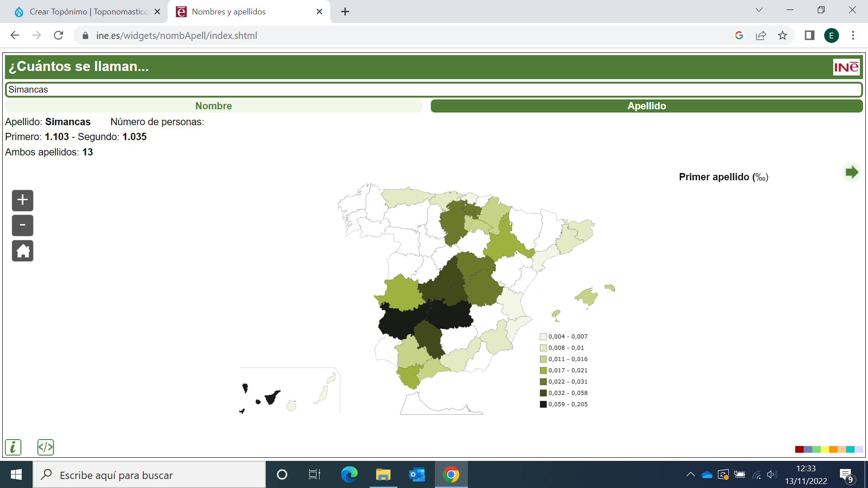
Task: Select the dark red color swatch
Action: [x=799, y=449]
